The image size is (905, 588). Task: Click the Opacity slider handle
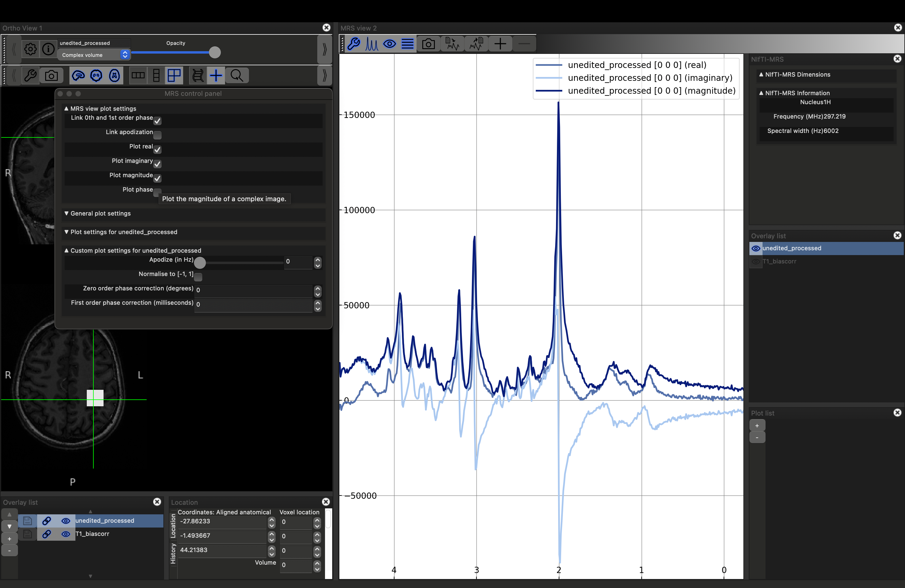click(x=215, y=52)
